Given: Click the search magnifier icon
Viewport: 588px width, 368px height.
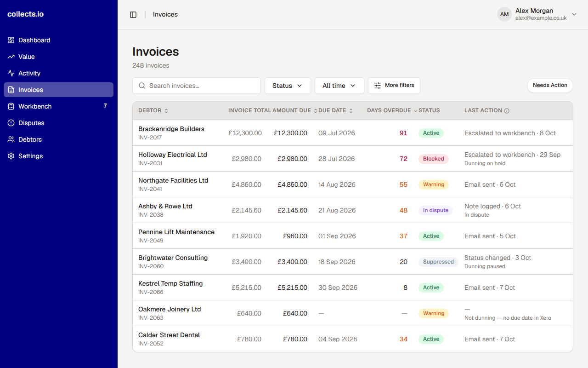Looking at the screenshot, I should (142, 86).
